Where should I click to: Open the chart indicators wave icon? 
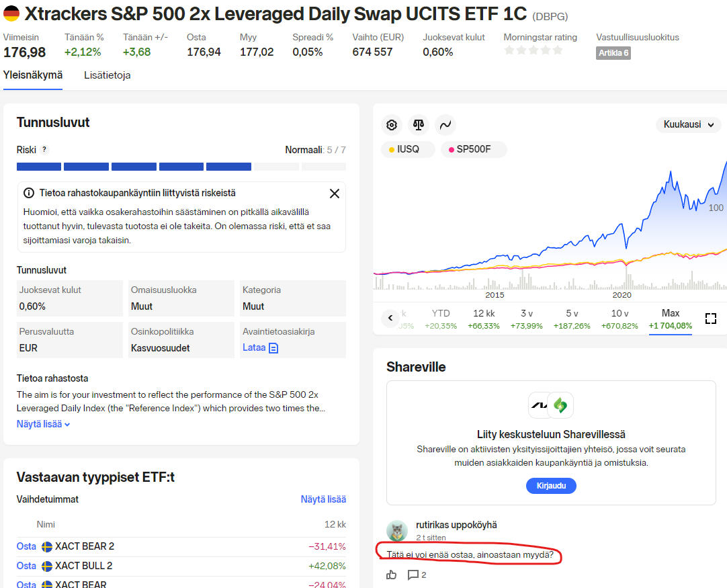[x=445, y=125]
